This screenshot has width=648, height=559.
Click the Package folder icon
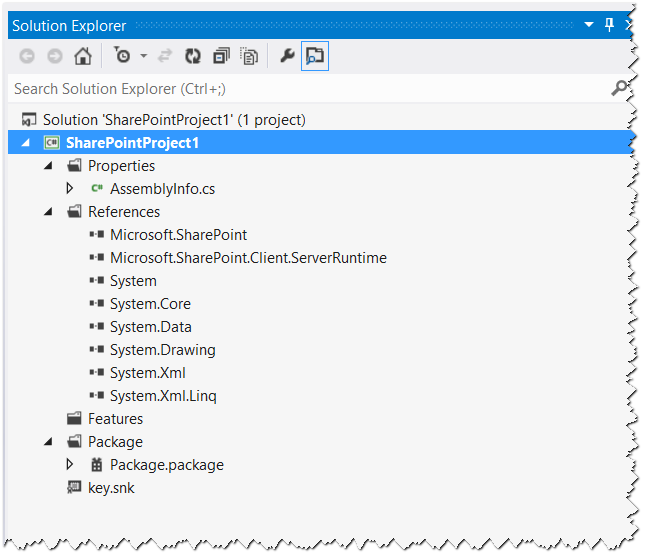[74, 442]
